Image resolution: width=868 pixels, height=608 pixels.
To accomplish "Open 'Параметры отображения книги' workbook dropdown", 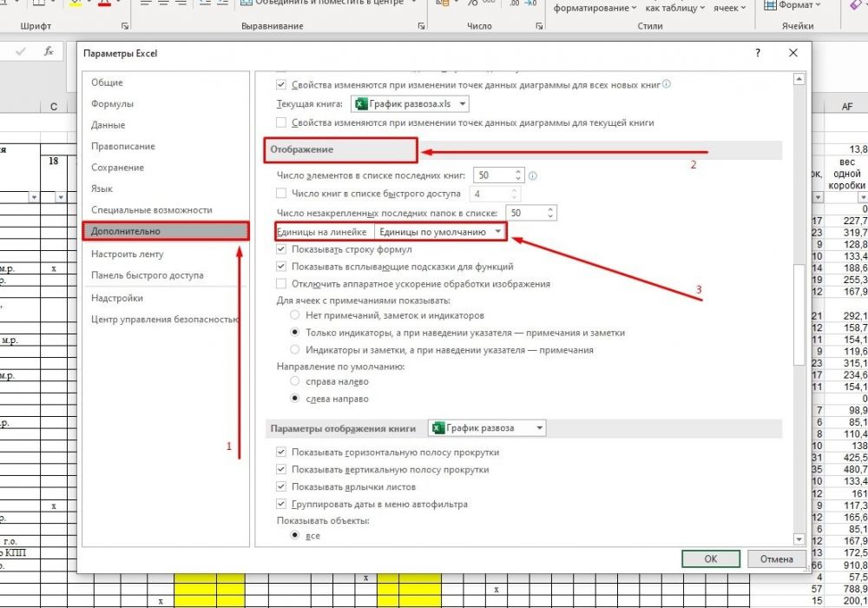I will coord(487,428).
